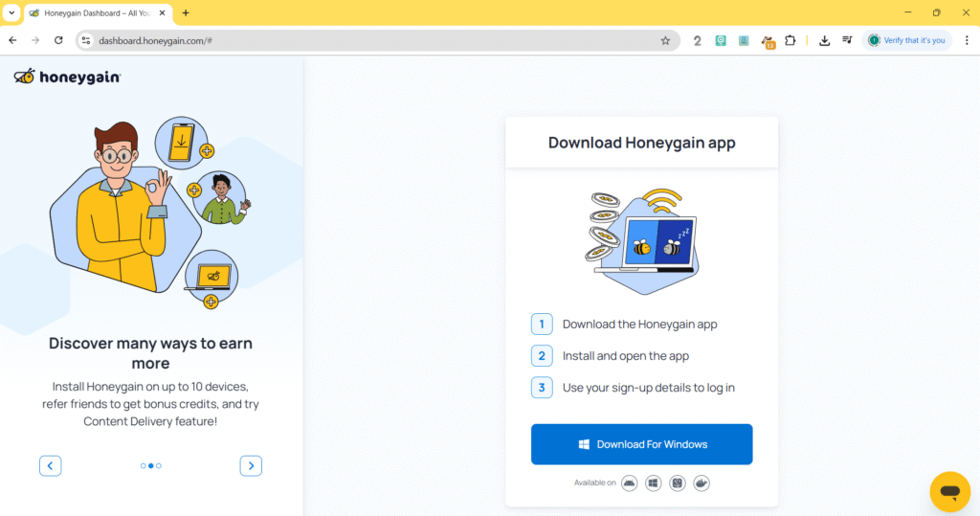Open the first teal extension icon

coord(721,40)
